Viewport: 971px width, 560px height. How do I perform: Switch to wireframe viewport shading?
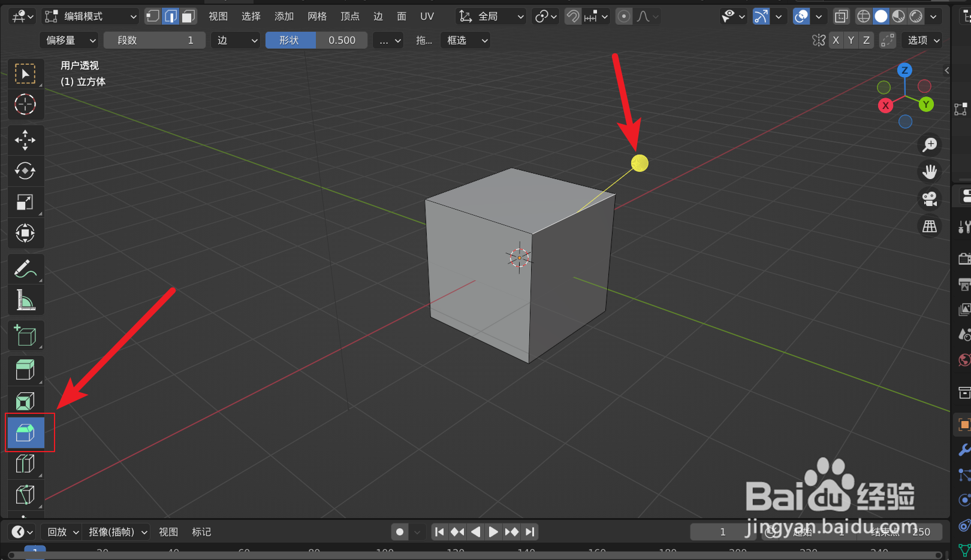point(863,16)
